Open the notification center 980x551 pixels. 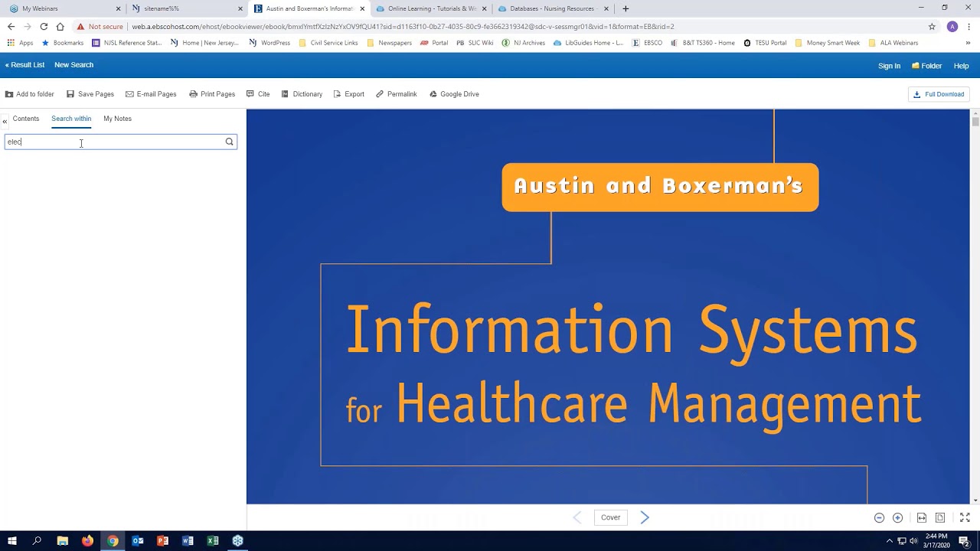964,541
